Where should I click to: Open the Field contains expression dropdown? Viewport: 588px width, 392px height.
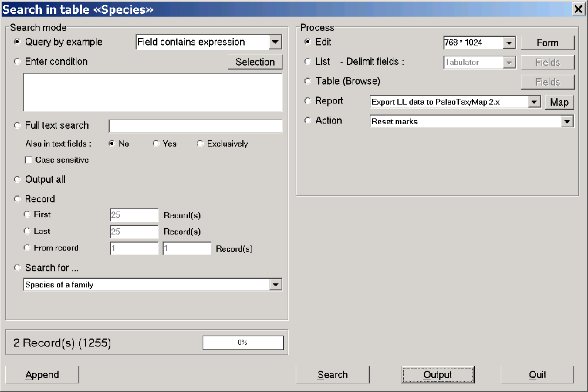point(275,42)
